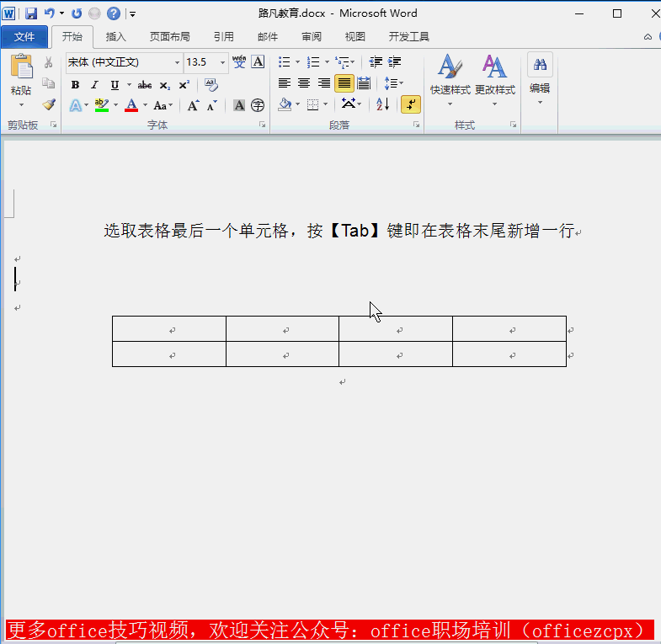Switch to the 审阅 tab

point(312,37)
